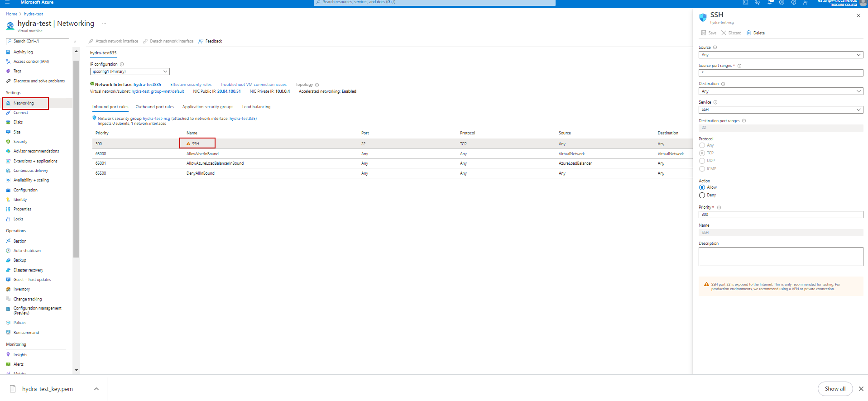Click Show all downloads button
868x401 pixels.
point(834,389)
